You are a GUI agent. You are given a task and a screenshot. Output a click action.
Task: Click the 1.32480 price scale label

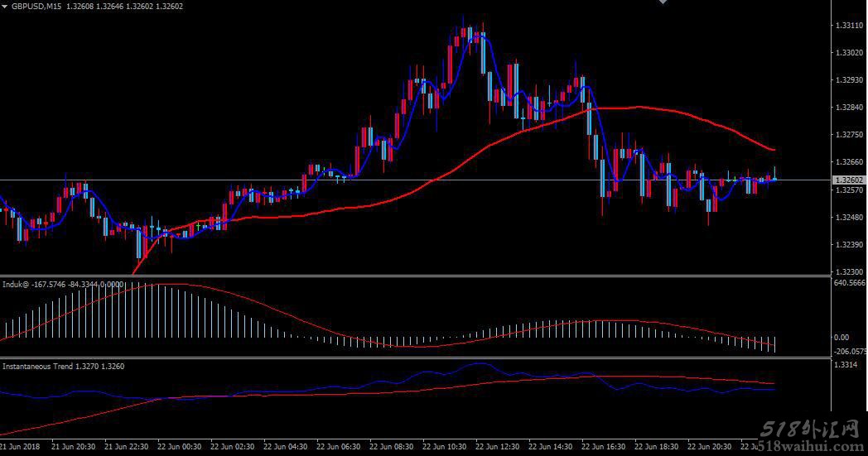pos(849,217)
